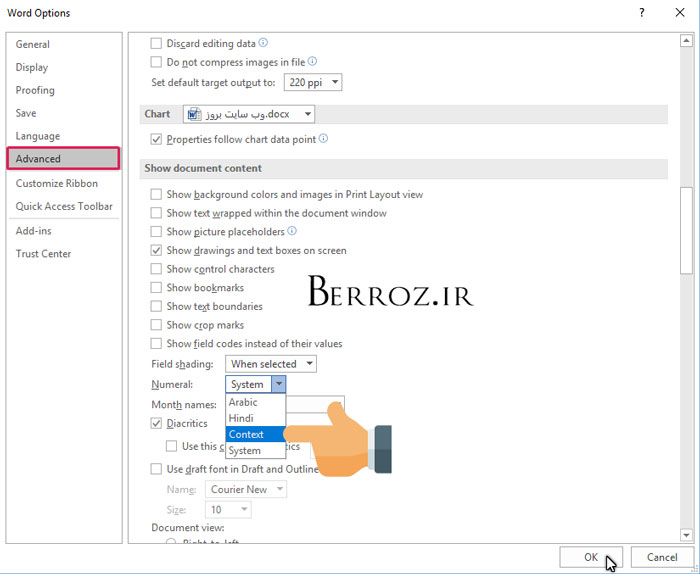Uncheck Show drawings and text boxes on screen
Screen dimensions: 700x574
point(156,250)
